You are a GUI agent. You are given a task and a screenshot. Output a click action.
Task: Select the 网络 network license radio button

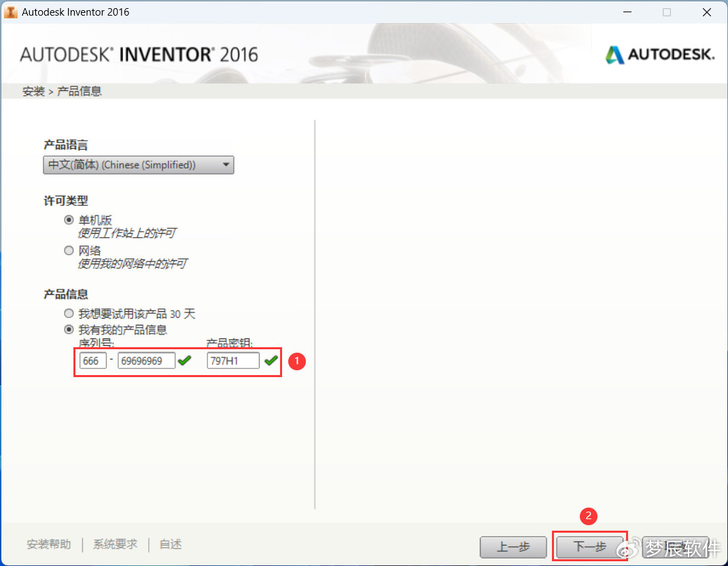69,251
